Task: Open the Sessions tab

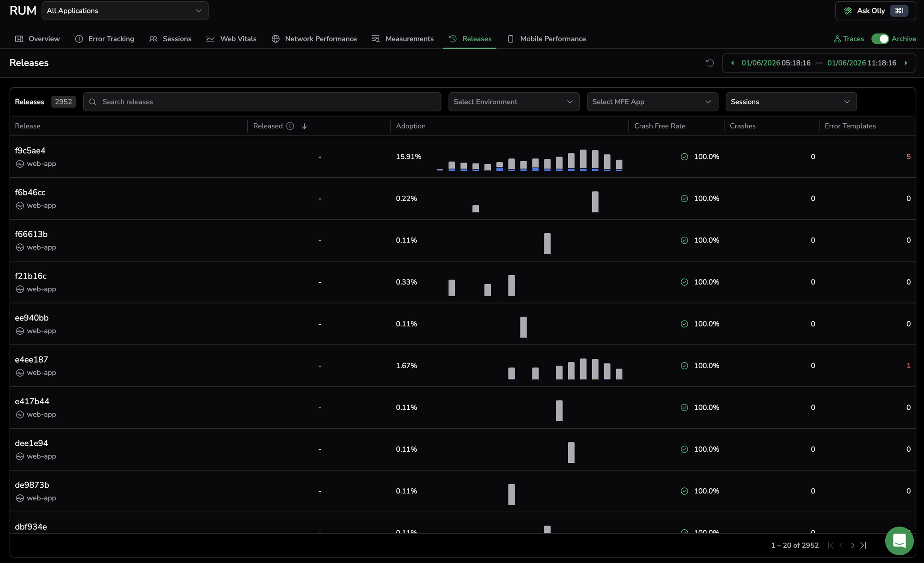Action: pos(170,39)
